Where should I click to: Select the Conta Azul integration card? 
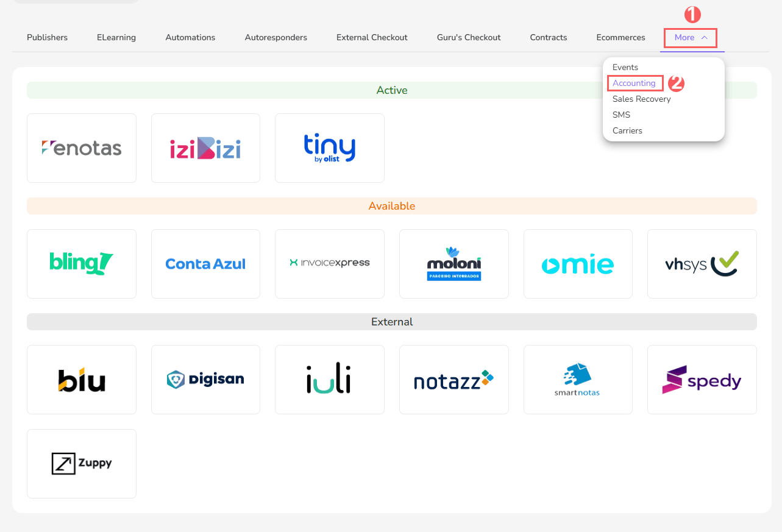(x=205, y=264)
